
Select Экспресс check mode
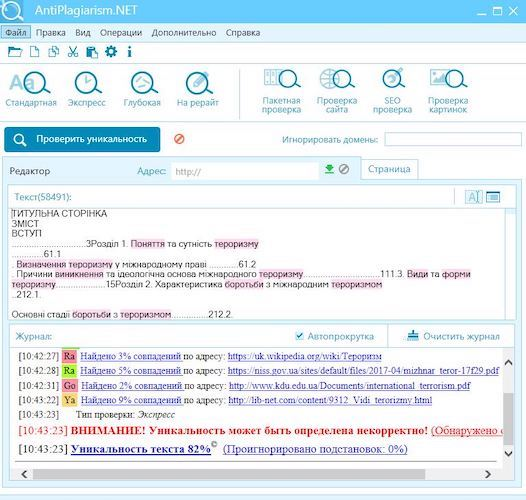click(87, 89)
